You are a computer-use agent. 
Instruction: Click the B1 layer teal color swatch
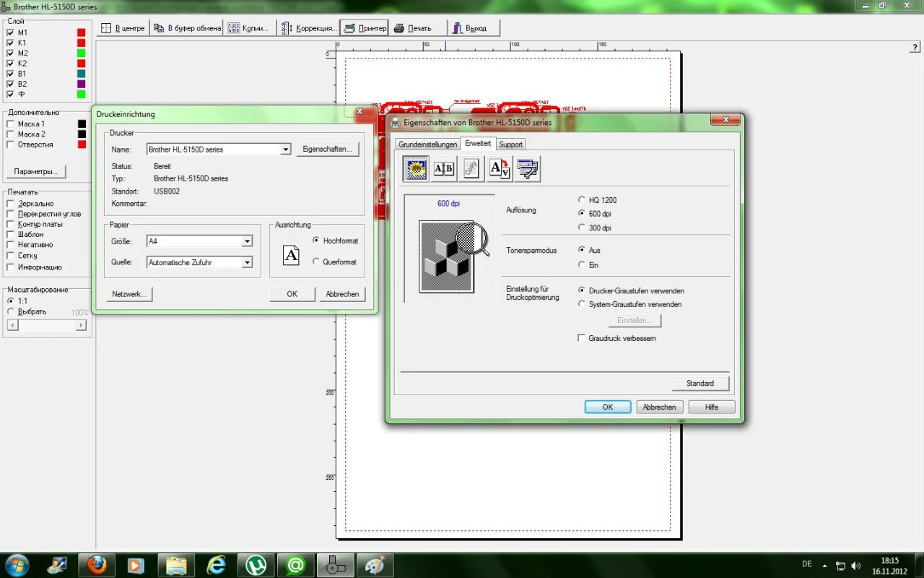82,74
